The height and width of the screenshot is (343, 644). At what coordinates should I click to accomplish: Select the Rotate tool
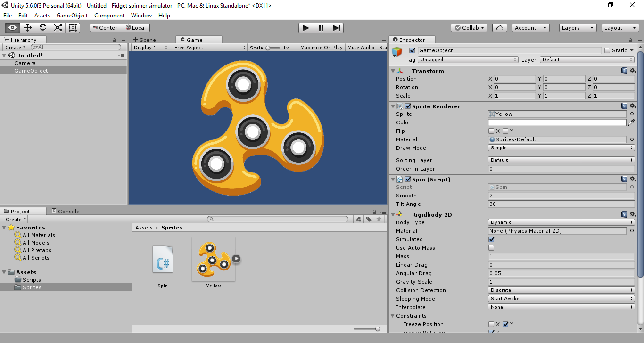pyautogui.click(x=43, y=28)
